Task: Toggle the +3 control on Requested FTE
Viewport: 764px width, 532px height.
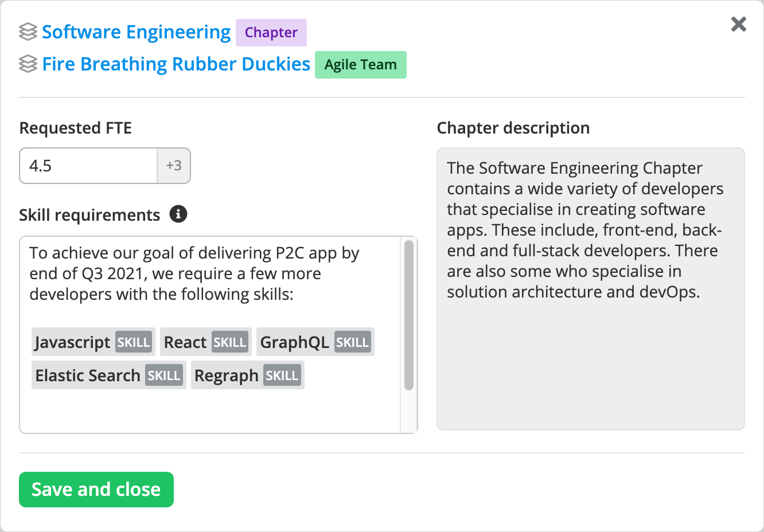Action: point(174,166)
